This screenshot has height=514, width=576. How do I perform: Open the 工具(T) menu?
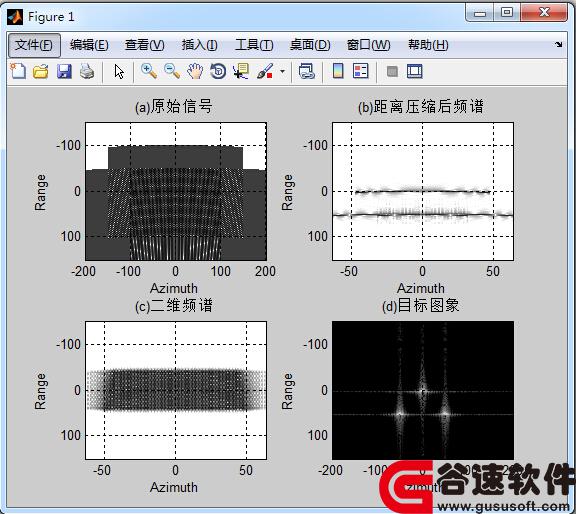click(x=254, y=45)
